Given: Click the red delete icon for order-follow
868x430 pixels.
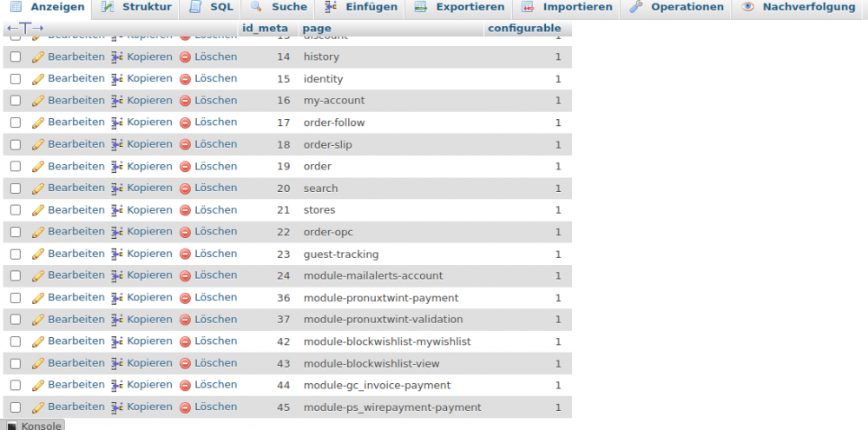Looking at the screenshot, I should [x=185, y=123].
